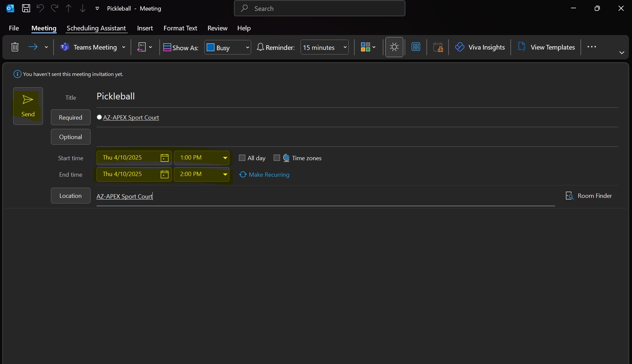The height and width of the screenshot is (364, 632).
Task: Open the Format Text tab
Action: (x=180, y=28)
